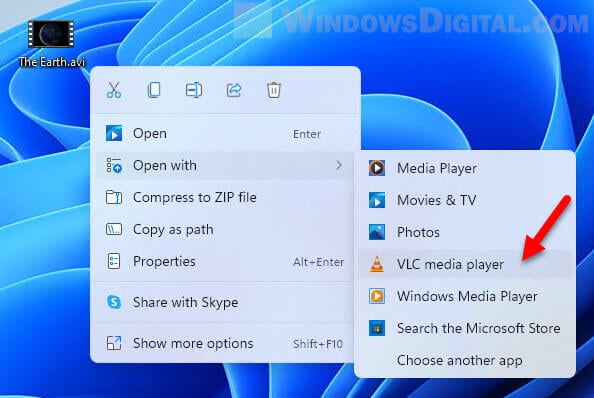The height and width of the screenshot is (398, 594).
Task: Click Show more options
Action: 225,343
